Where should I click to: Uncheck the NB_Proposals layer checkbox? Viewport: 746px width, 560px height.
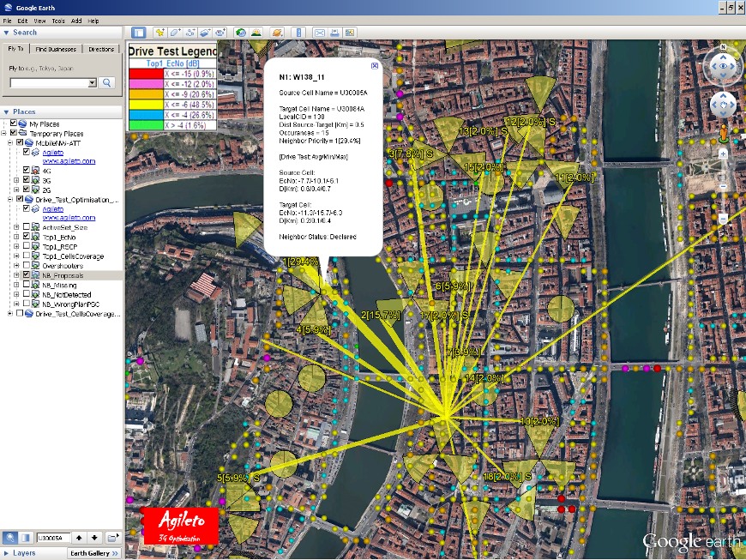click(x=26, y=275)
